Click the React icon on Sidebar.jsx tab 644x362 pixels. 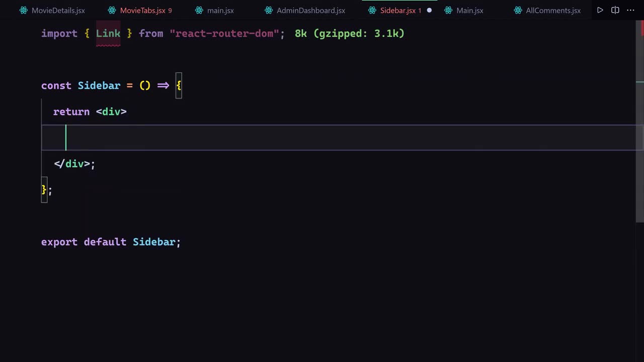coord(372,10)
